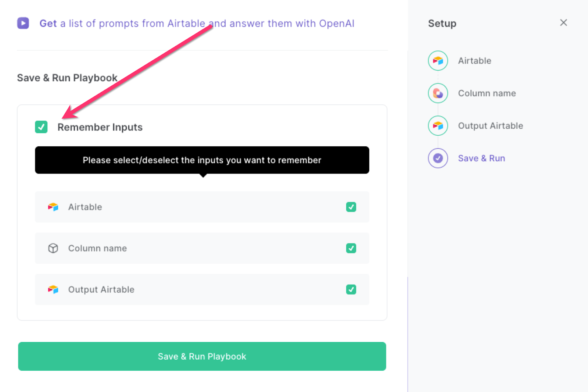Click the Column name step icon in Setup
Image resolution: width=588 pixels, height=392 pixels.
(x=438, y=93)
